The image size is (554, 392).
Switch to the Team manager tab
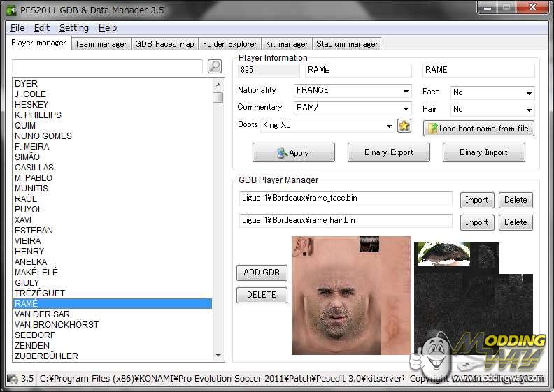(101, 44)
